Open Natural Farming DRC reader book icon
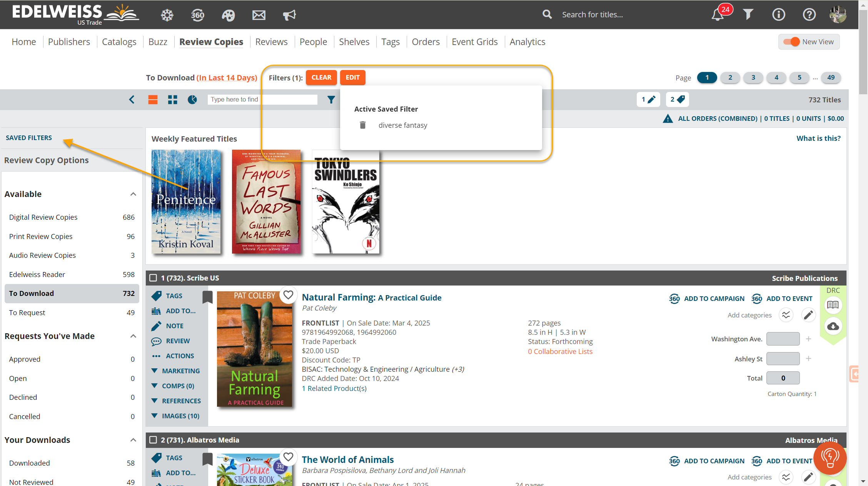This screenshot has width=868, height=486. pyautogui.click(x=833, y=305)
